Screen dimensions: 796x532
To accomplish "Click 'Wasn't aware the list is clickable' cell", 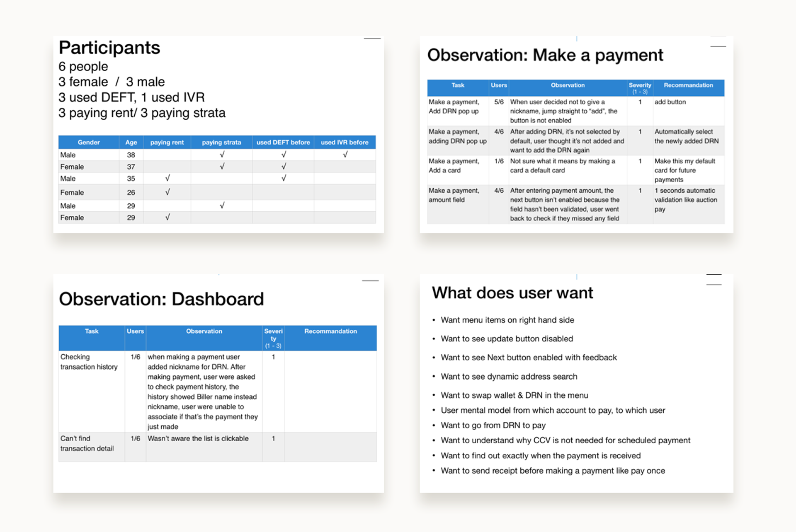I will point(204,447).
